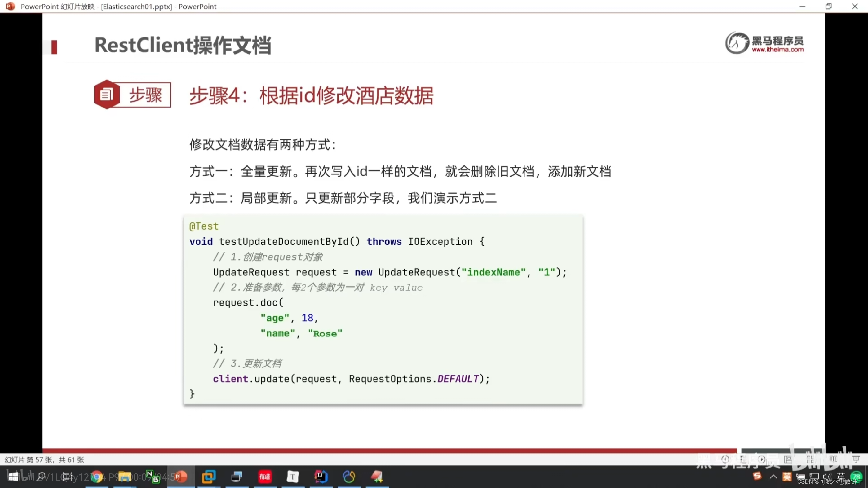Open Windows Start menu
868x488 pixels.
pyautogui.click(x=13, y=477)
